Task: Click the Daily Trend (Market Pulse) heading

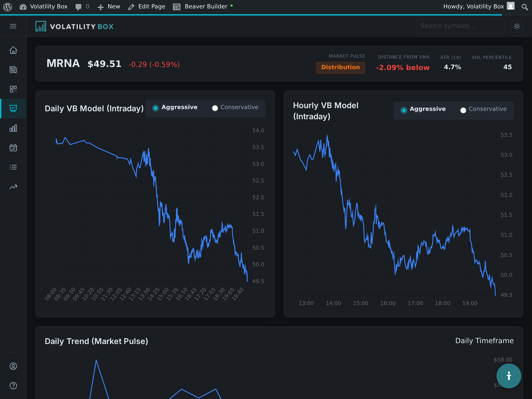Action: 96,341
